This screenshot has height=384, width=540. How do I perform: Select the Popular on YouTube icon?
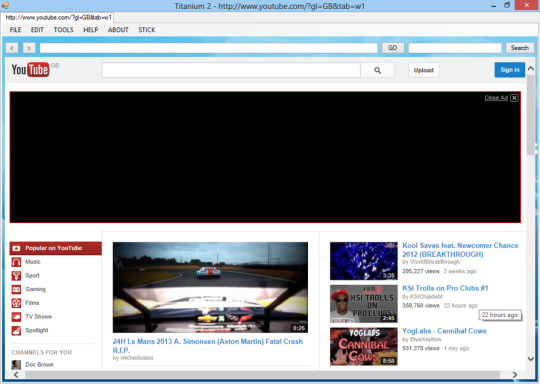tap(16, 248)
